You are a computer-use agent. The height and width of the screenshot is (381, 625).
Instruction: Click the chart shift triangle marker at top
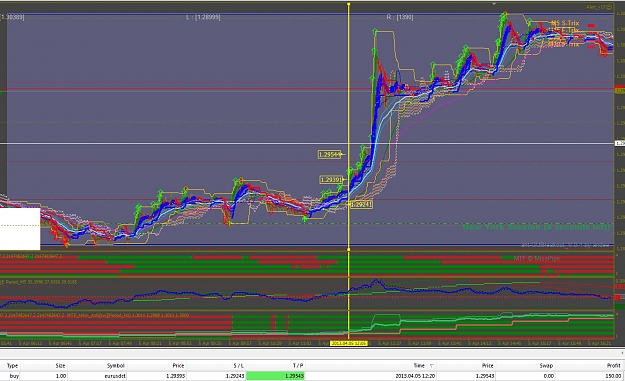494,4
